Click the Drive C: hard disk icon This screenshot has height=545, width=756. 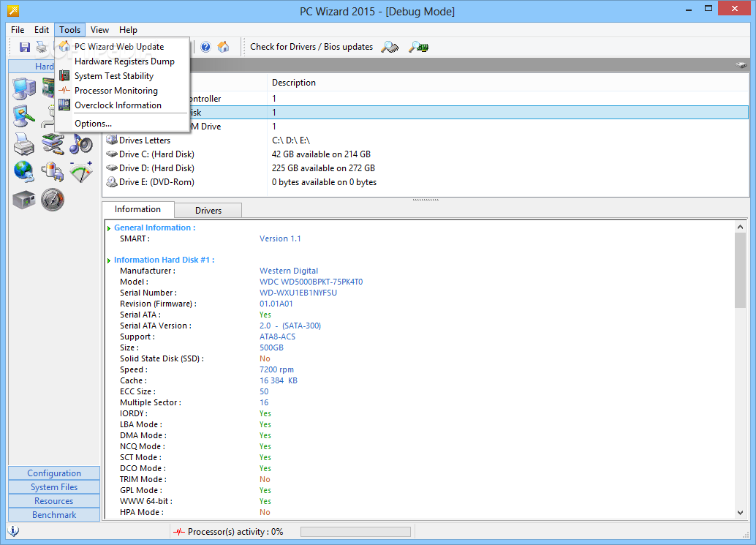point(112,154)
